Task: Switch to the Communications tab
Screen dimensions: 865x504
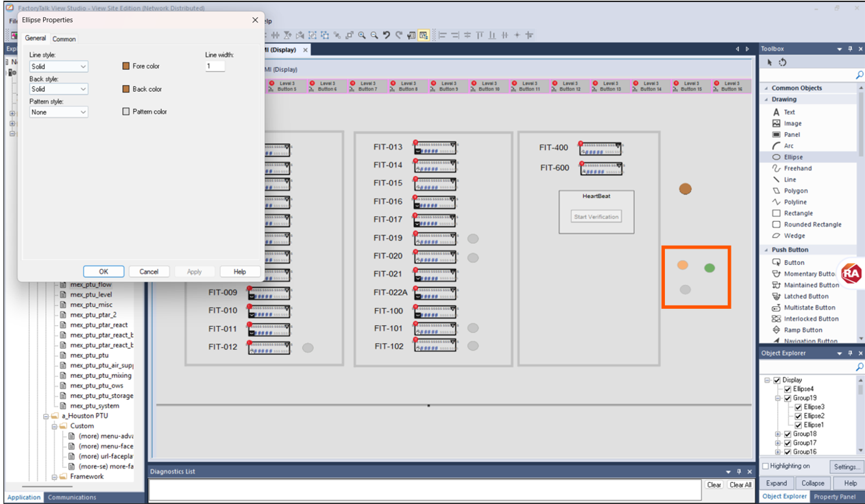Action: click(x=72, y=497)
